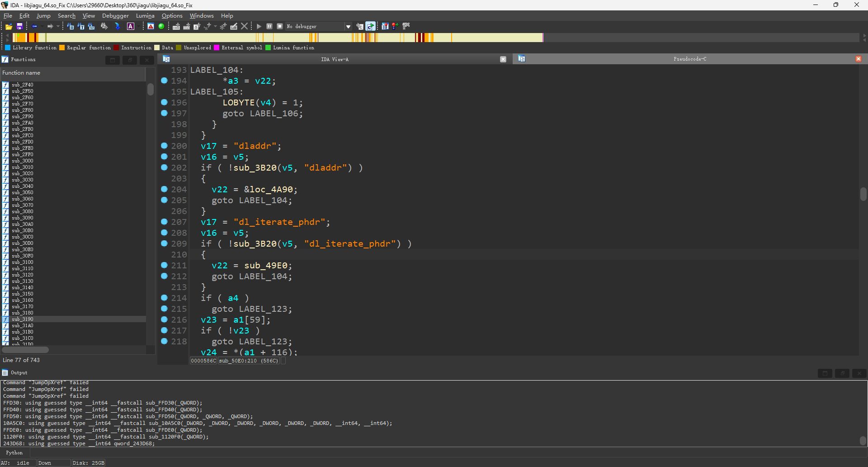
Task: Click the Output window panel icon
Action: coord(5,372)
